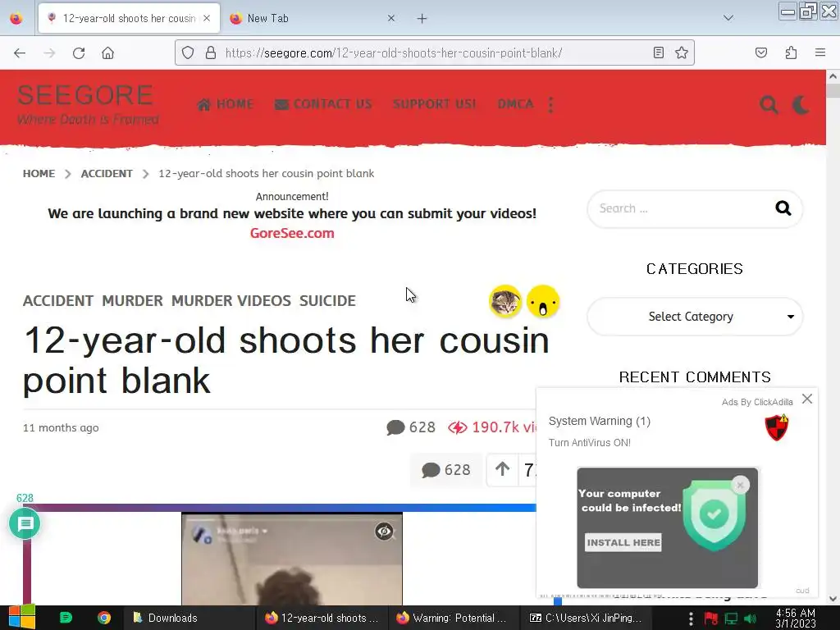
Task: List all tabs dropdown arrow
Action: pyautogui.click(x=728, y=18)
